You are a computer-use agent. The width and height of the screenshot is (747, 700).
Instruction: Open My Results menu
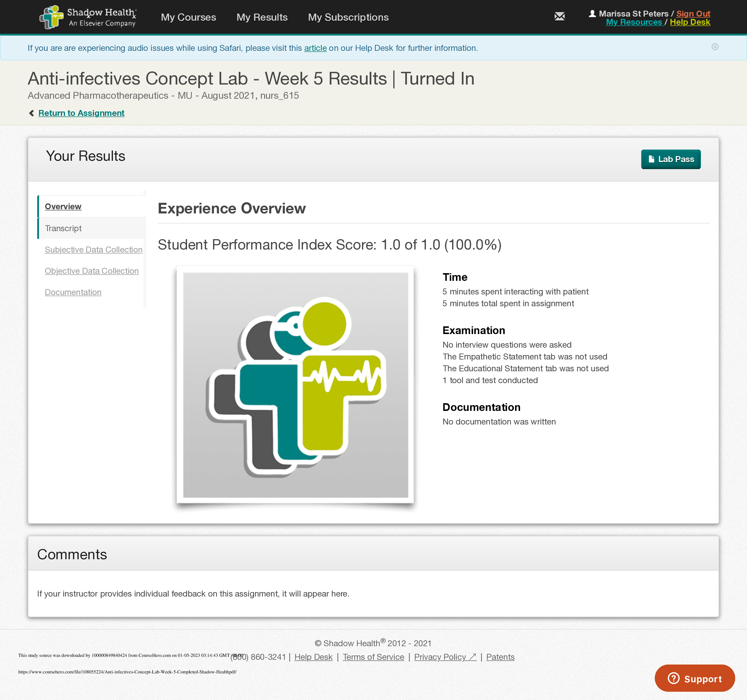tap(262, 17)
